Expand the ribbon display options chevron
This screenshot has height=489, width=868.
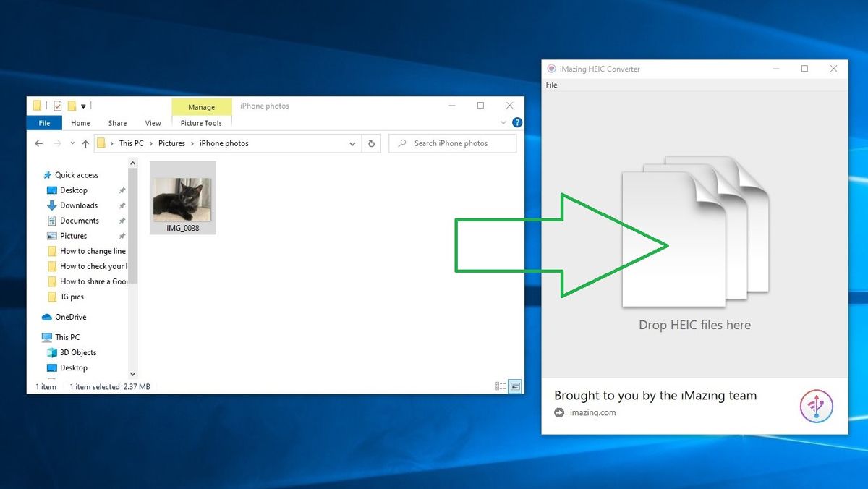[x=503, y=122]
